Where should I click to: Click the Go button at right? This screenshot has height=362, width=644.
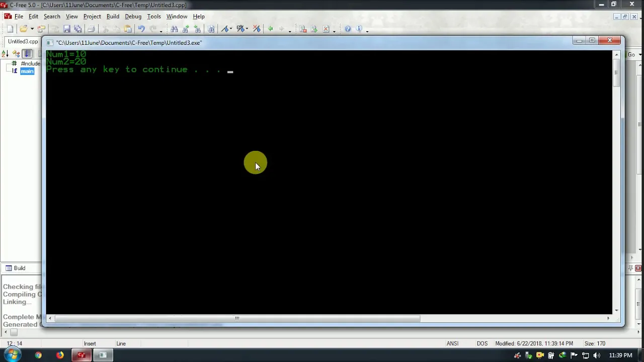click(x=631, y=54)
